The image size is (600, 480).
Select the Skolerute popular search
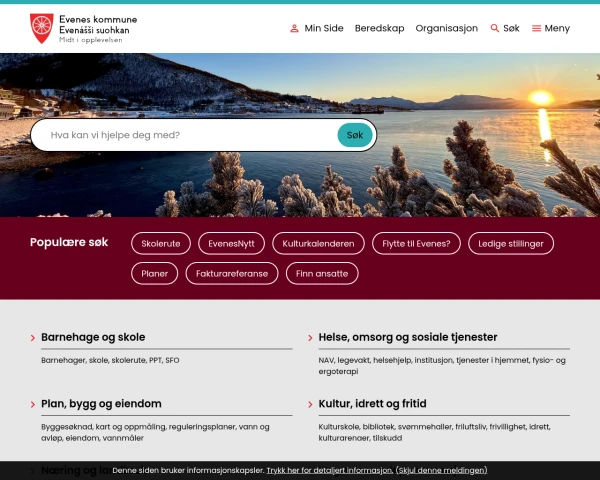point(161,243)
